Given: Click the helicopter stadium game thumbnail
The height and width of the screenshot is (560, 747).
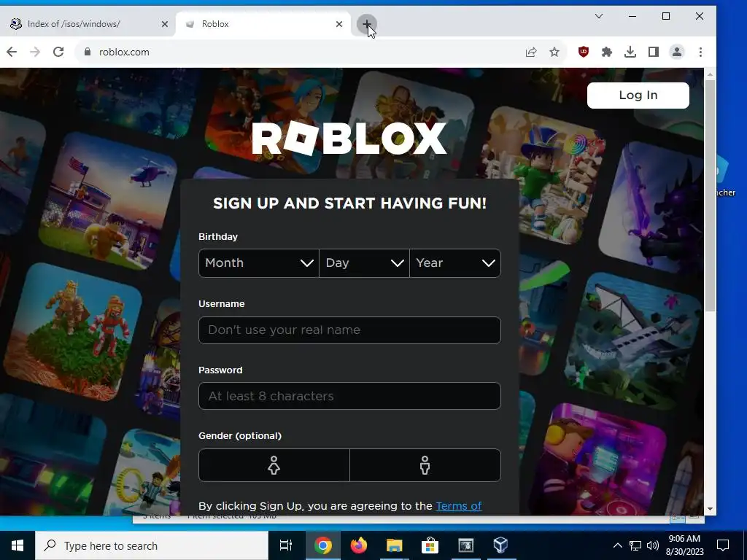Looking at the screenshot, I should click(x=108, y=201).
